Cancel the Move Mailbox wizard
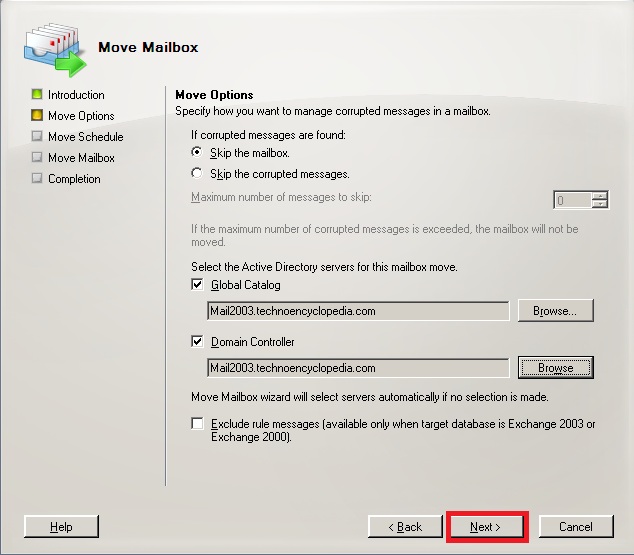This screenshot has height=555, width=634. coord(576,526)
